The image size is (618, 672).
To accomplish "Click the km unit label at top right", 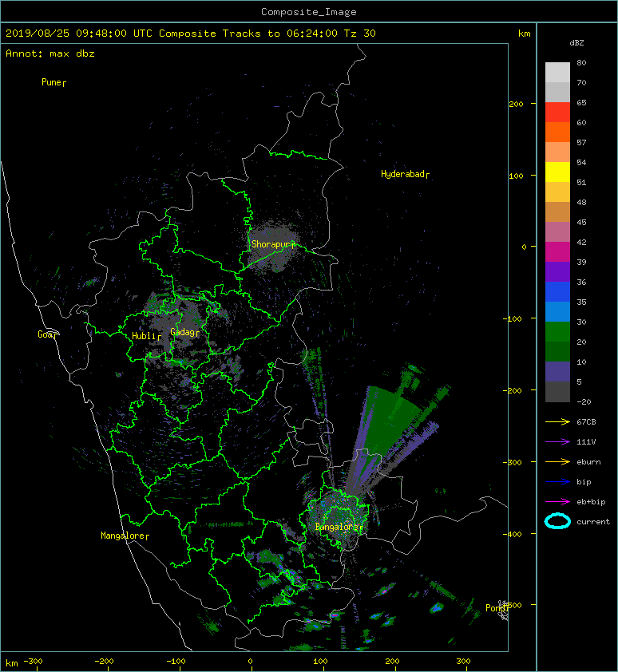I will click(x=524, y=34).
